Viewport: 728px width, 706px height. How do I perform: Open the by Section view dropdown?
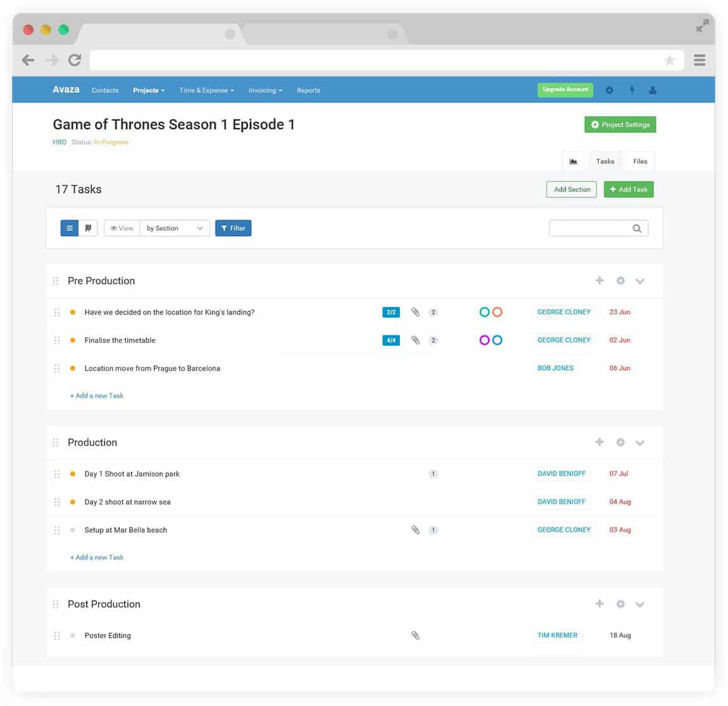click(x=175, y=228)
